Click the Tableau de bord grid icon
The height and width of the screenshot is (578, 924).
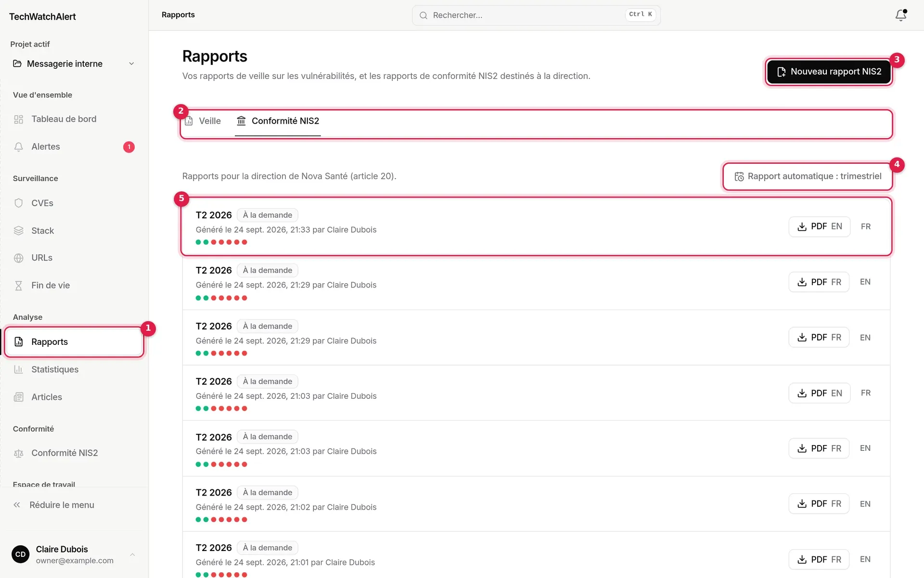click(19, 119)
